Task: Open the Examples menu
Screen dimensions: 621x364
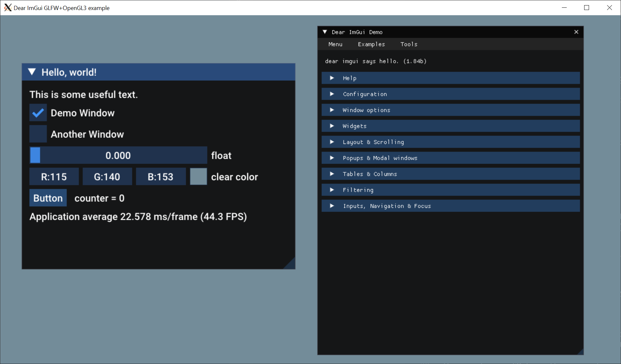Action: pos(371,44)
